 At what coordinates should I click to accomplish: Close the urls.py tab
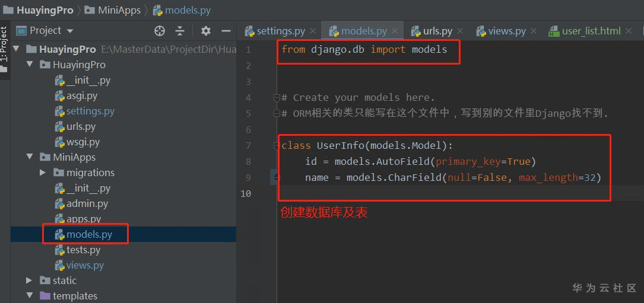[x=460, y=31]
